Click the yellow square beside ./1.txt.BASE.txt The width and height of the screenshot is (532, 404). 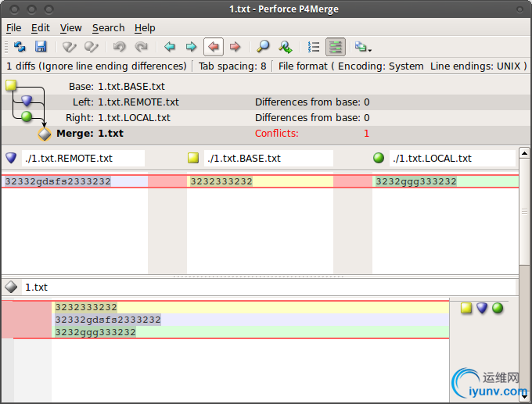coord(193,158)
